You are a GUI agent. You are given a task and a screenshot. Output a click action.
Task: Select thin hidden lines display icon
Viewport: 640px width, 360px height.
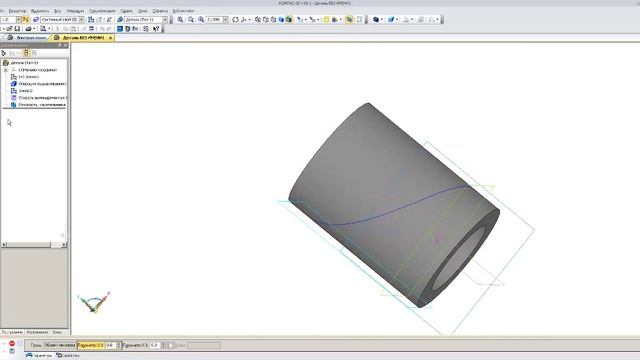[x=273, y=20]
